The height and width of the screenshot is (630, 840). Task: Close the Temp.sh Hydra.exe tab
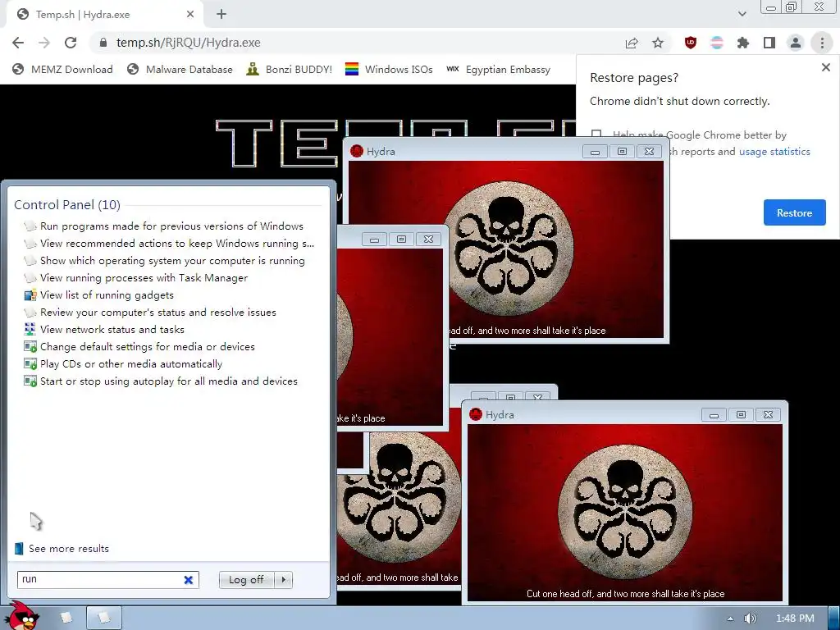(x=190, y=15)
